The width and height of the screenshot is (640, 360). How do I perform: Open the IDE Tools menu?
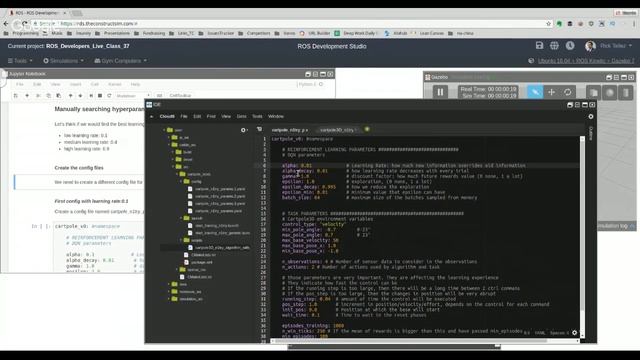(x=257, y=116)
